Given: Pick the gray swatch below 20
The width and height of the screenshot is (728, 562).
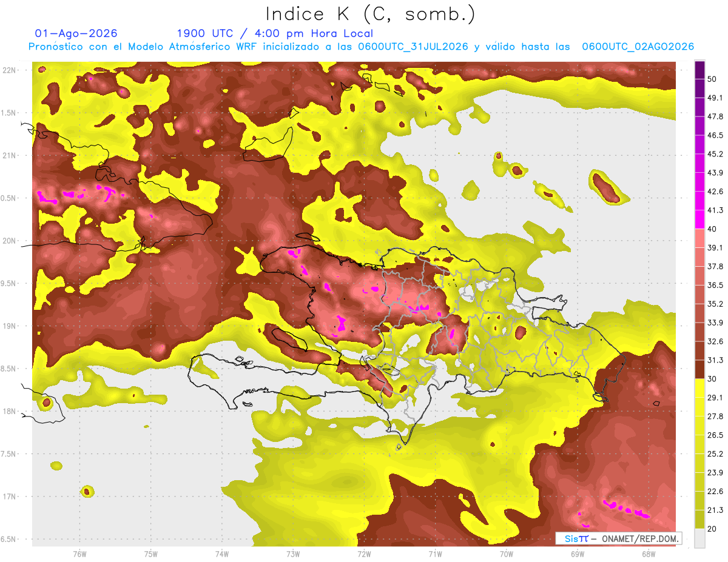Looking at the screenshot, I should coord(699,538).
